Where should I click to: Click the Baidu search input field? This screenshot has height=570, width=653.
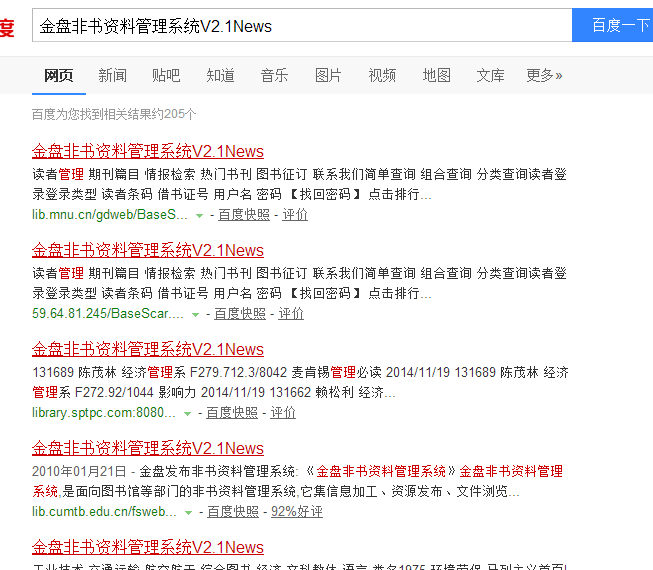[x=302, y=25]
